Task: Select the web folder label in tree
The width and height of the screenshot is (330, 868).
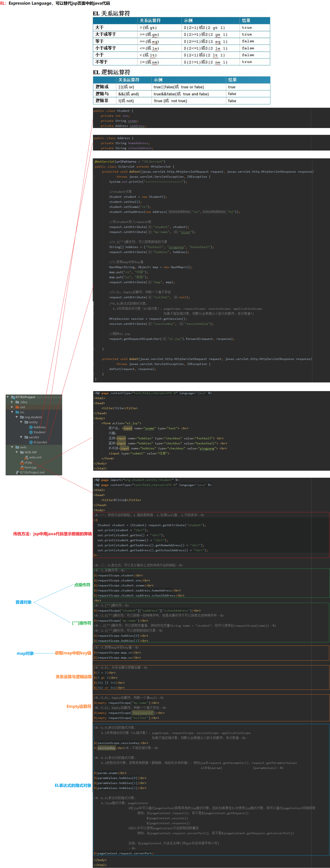Action: click(23, 448)
